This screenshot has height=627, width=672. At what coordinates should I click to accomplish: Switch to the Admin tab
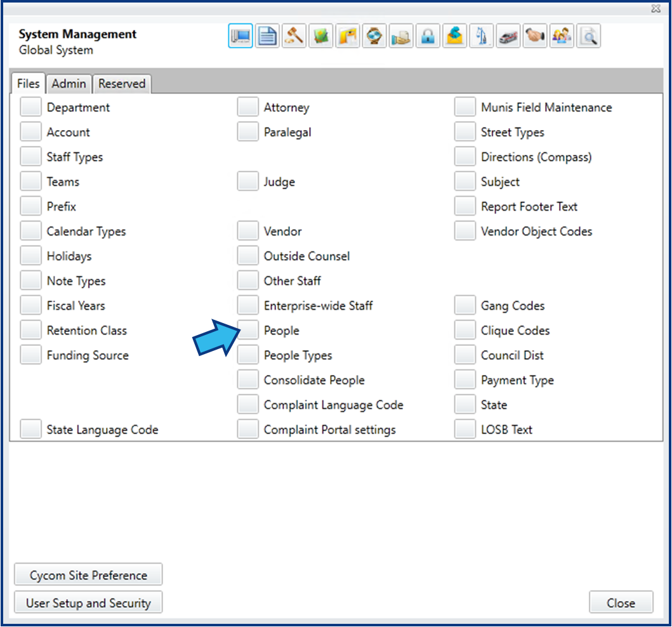point(69,84)
